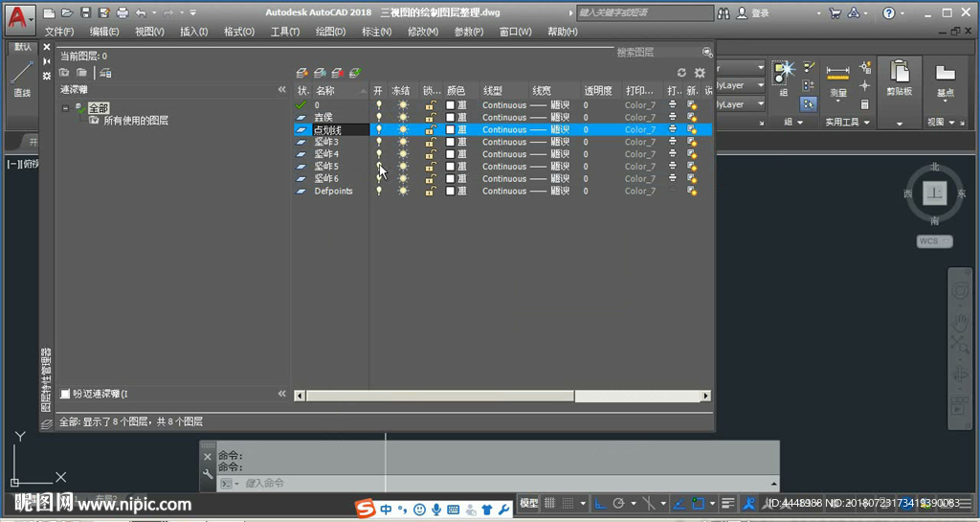Image resolution: width=980 pixels, height=522 pixels.
Task: Toggle object snap in the status bar
Action: pos(698,503)
